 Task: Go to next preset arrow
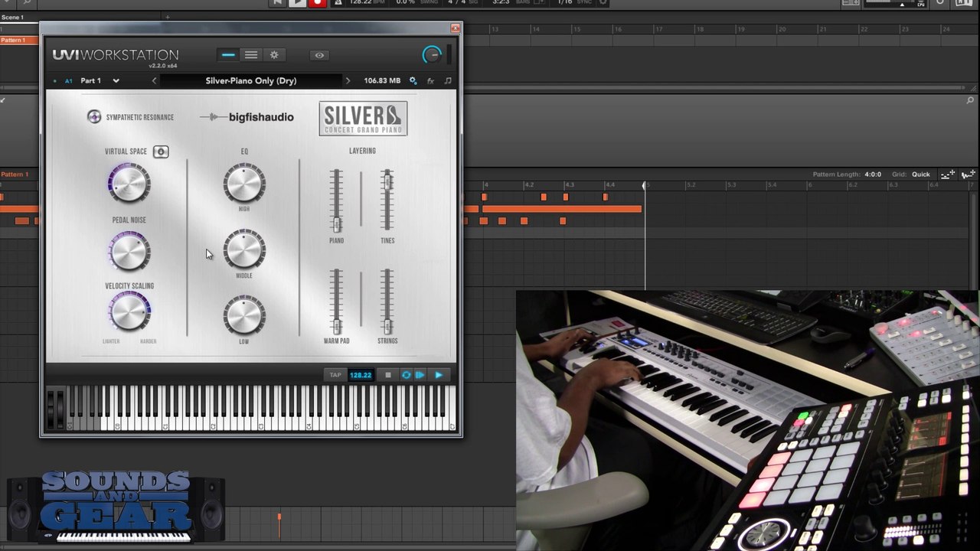[348, 80]
